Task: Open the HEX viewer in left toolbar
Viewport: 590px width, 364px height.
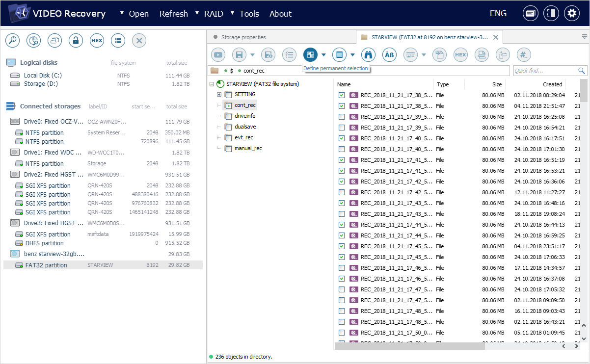Action: click(97, 41)
